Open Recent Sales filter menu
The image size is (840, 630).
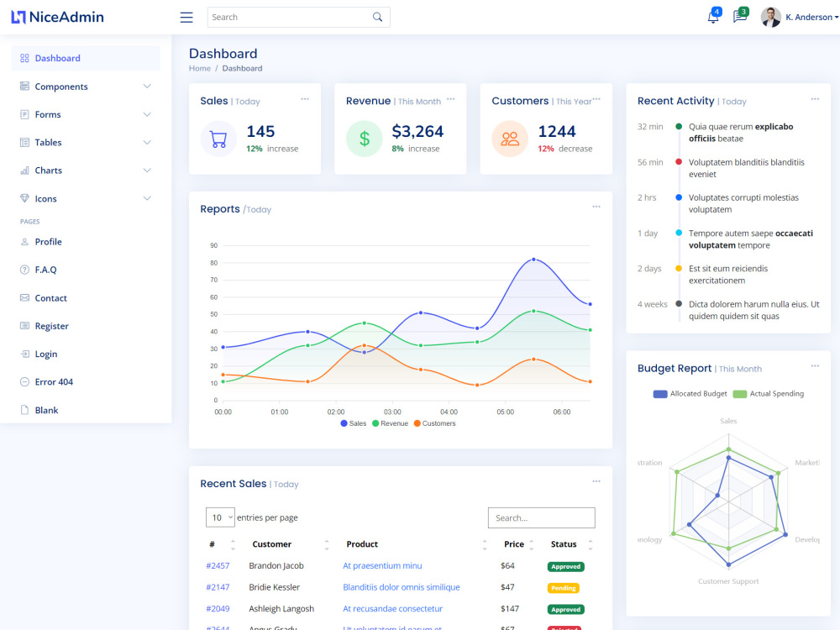596,481
